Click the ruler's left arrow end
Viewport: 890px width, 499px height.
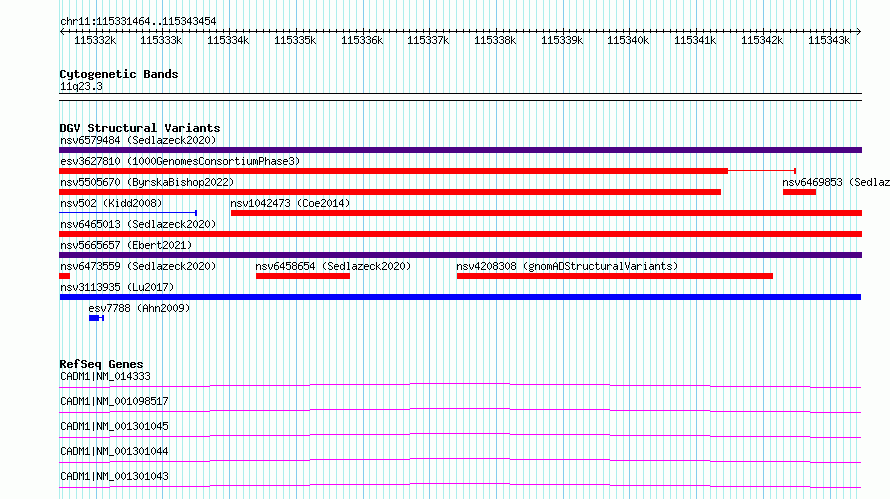tap(62, 32)
